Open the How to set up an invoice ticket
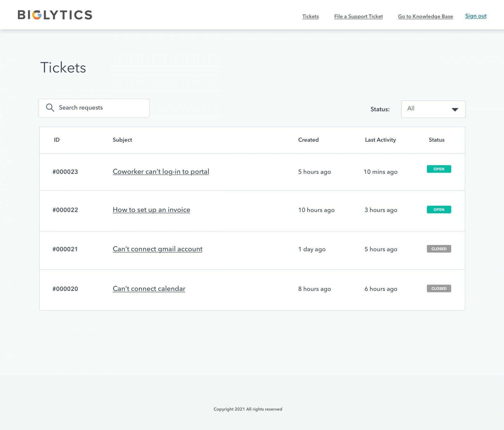This screenshot has width=504, height=430. tap(151, 210)
